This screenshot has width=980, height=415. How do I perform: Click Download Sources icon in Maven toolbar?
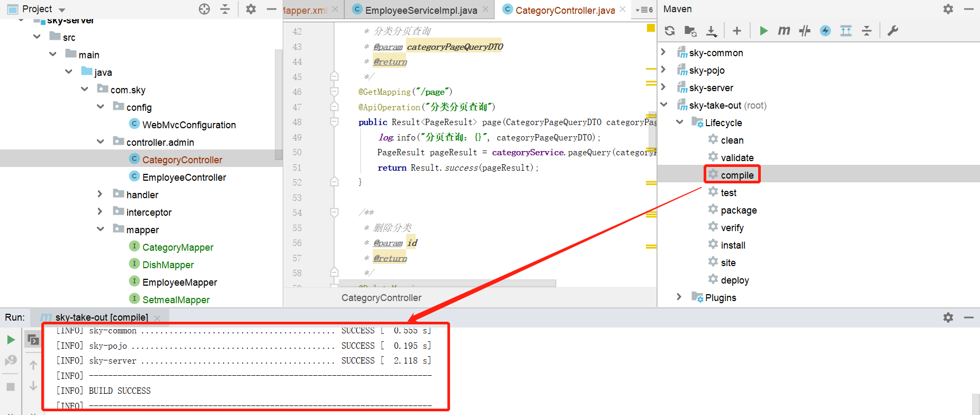(x=712, y=31)
